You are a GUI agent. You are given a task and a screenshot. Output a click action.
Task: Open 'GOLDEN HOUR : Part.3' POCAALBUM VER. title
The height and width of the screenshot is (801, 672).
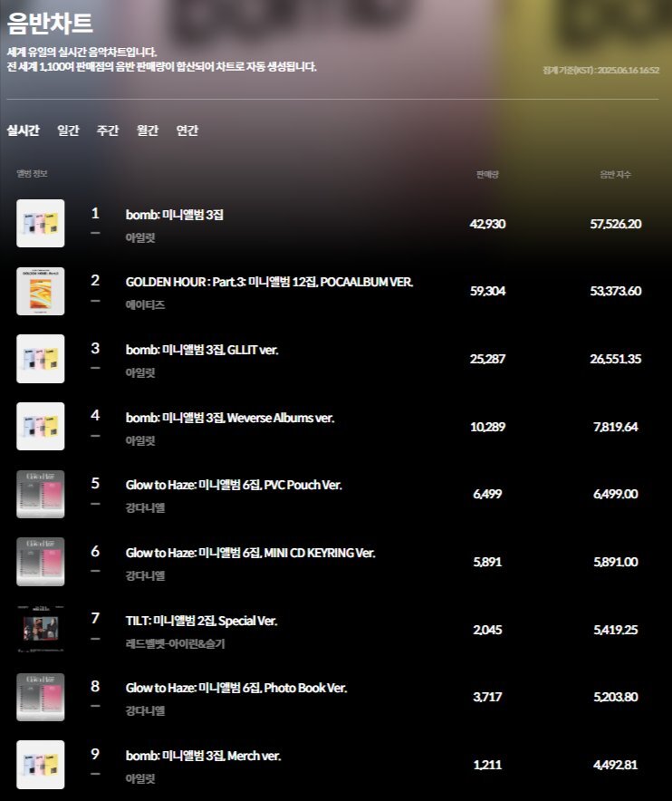(x=270, y=282)
